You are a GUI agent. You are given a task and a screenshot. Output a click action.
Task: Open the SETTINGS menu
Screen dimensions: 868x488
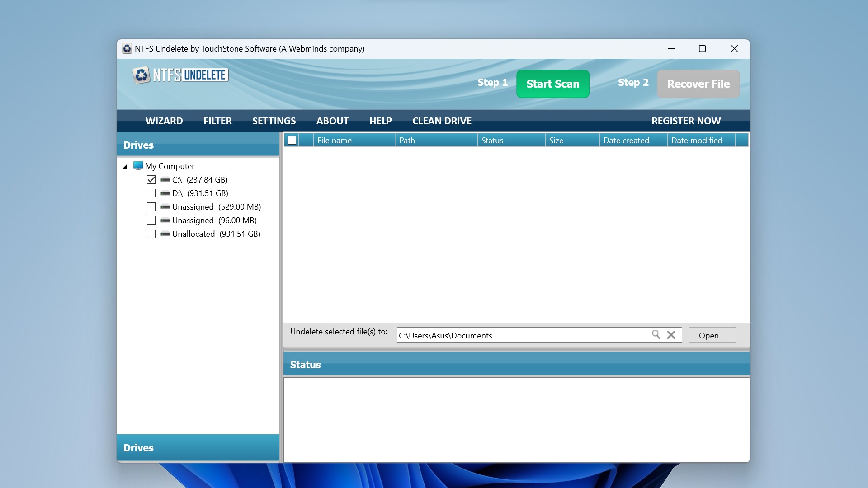tap(274, 121)
